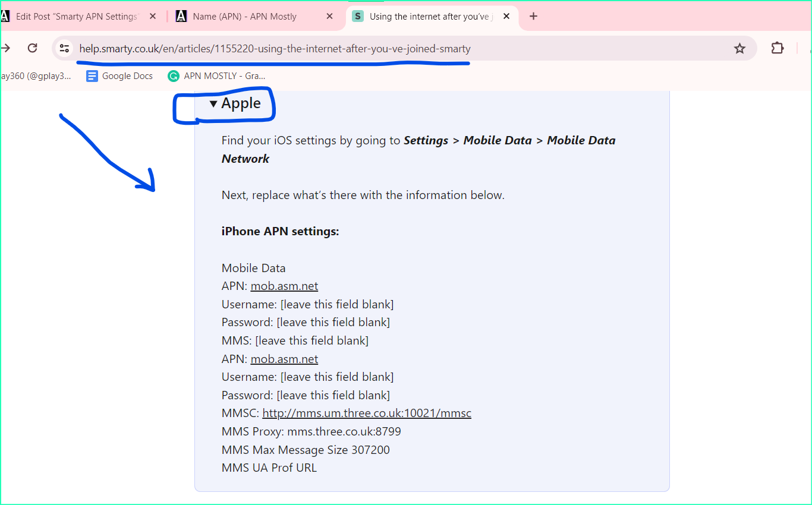Open the mob.asm.net link
Screen dimensions: 812x505
[x=284, y=286]
